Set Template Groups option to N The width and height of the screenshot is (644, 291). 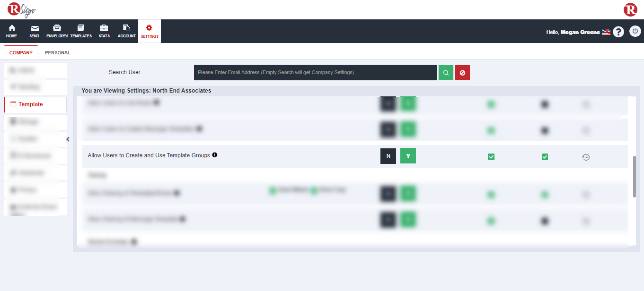click(x=388, y=156)
